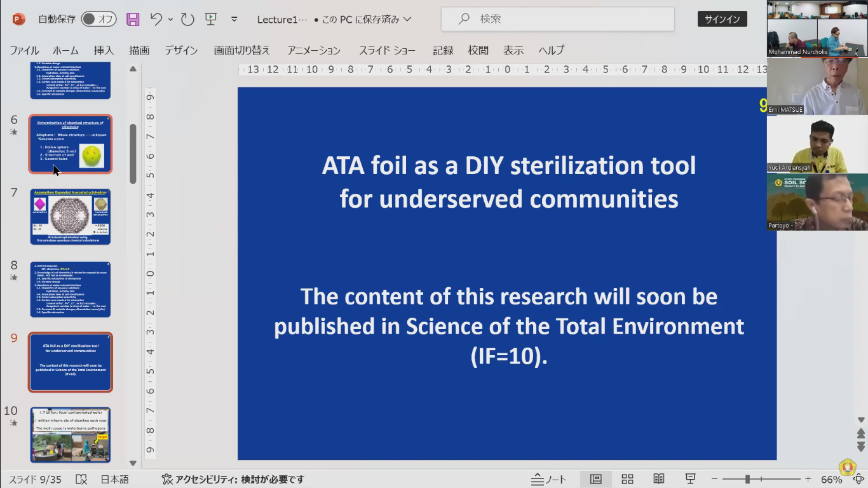Click the zoom out minus button
The width and height of the screenshot is (868, 488).
[715, 479]
